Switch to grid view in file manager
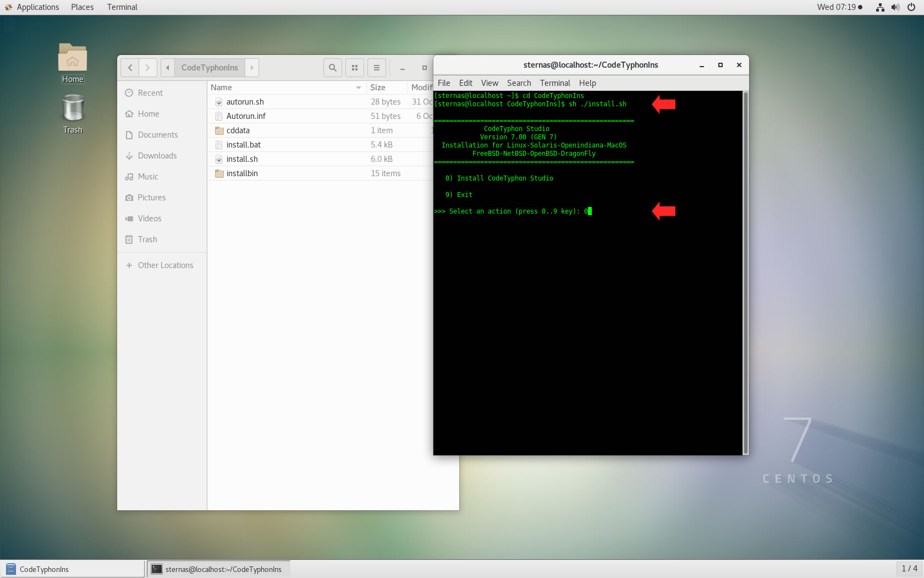924x578 pixels. click(x=355, y=68)
